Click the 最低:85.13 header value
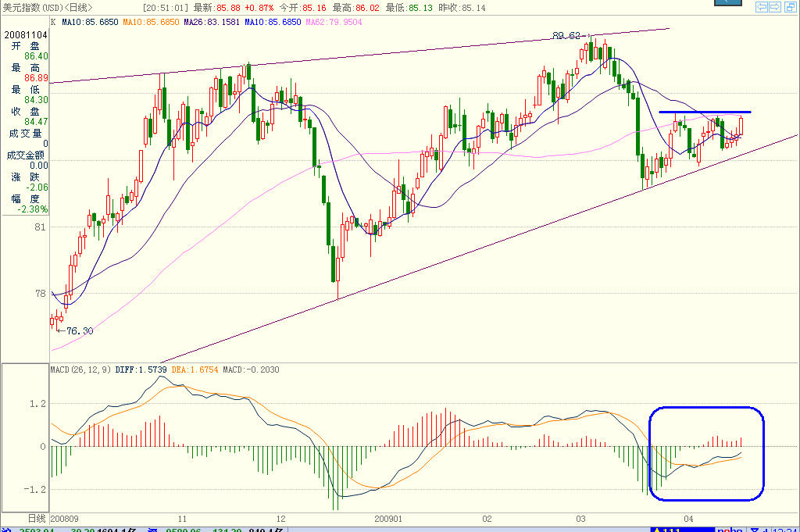Image resolution: width=800 pixels, height=532 pixels. pos(409,8)
